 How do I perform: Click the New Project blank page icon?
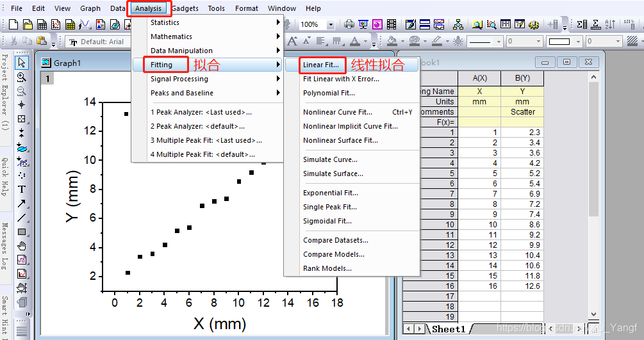13,24
